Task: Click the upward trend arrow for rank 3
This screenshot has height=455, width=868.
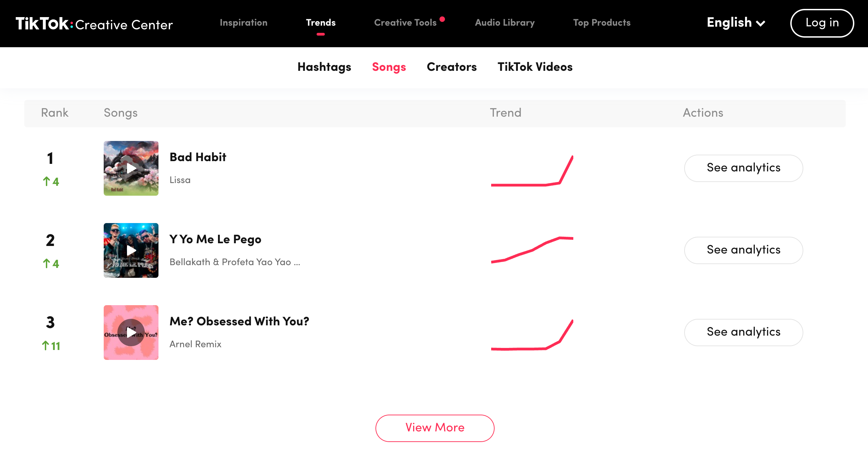Action: pyautogui.click(x=46, y=346)
